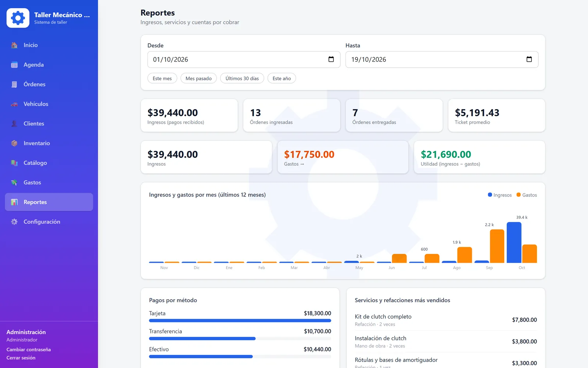Click the Inicio house icon
This screenshot has width=588, height=368.
click(14, 45)
